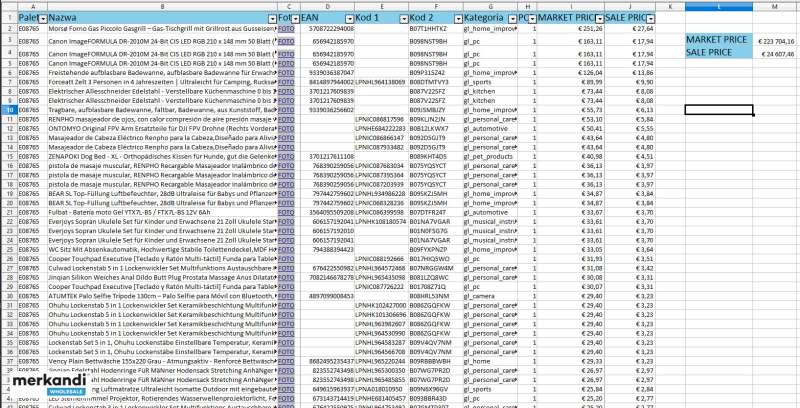Open the SALE PRICE column filter dropdown

pos(651,18)
